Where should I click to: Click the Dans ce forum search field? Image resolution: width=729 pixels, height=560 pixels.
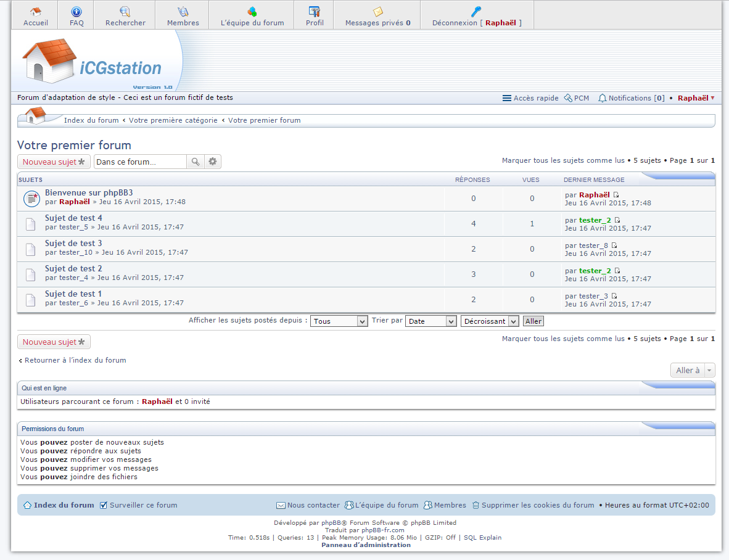(x=140, y=162)
